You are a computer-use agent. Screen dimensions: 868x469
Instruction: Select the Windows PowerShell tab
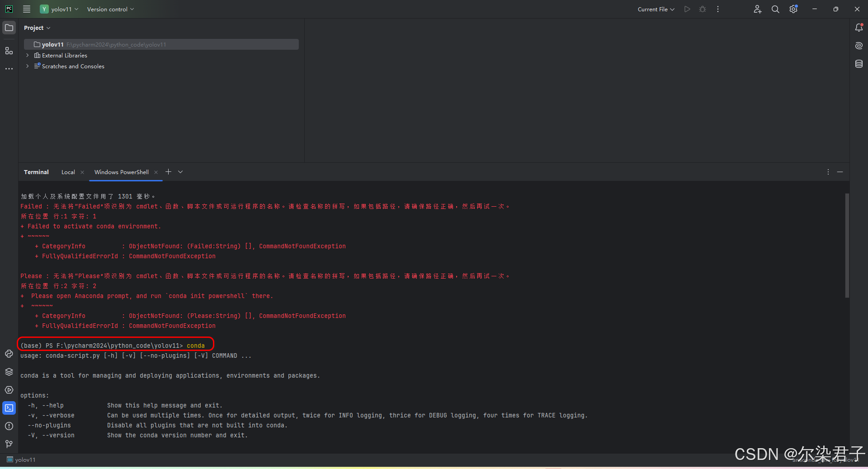(x=121, y=172)
